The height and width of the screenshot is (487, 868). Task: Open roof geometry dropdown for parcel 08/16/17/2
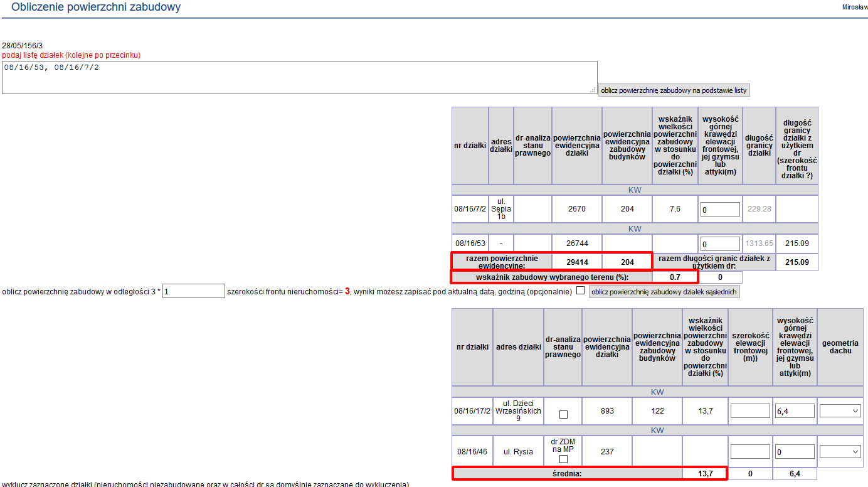[841, 411]
